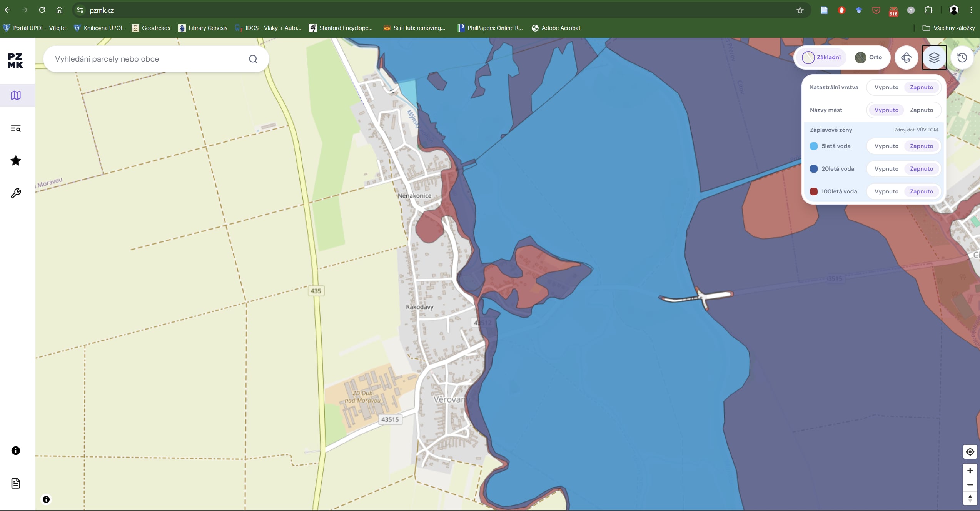The height and width of the screenshot is (511, 980).
Task: Select the Základní base map
Action: point(821,57)
